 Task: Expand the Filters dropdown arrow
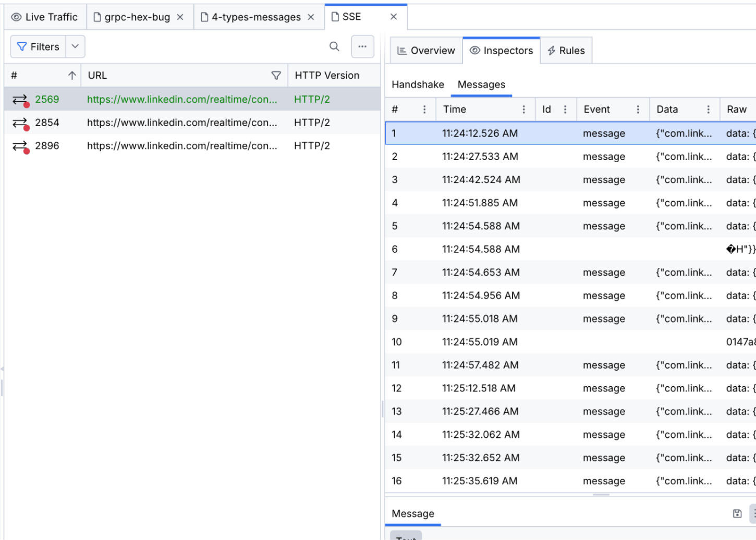click(x=75, y=47)
